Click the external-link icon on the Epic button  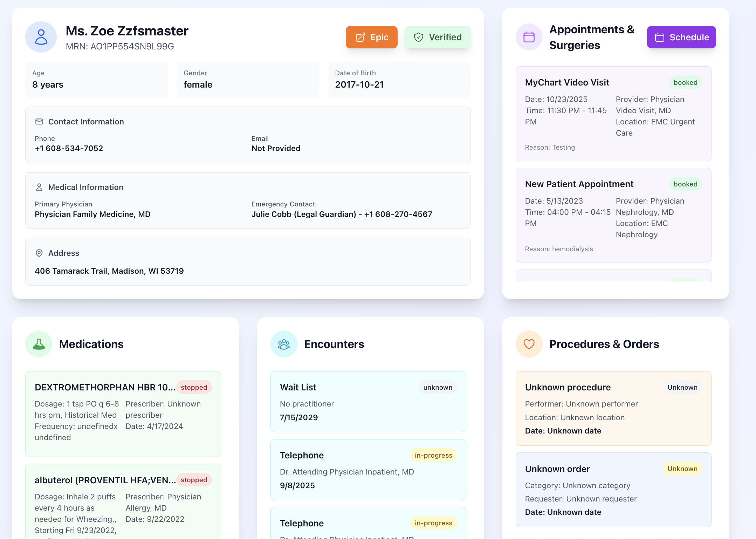(359, 37)
